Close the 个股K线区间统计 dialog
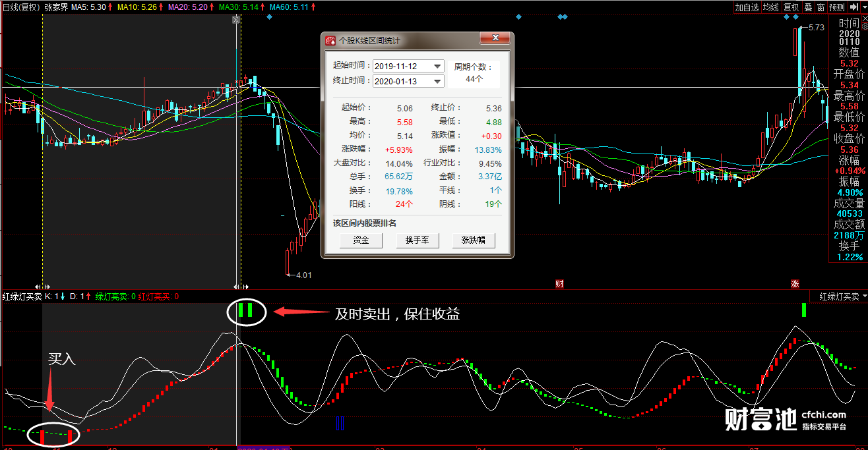868x450 pixels. 495,39
